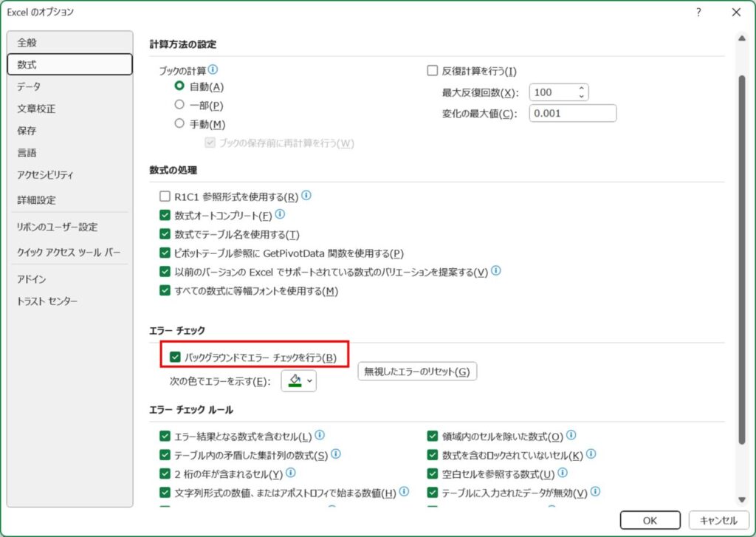Open アクセシビリティ options category
The height and width of the screenshot is (537, 756).
tap(70, 175)
